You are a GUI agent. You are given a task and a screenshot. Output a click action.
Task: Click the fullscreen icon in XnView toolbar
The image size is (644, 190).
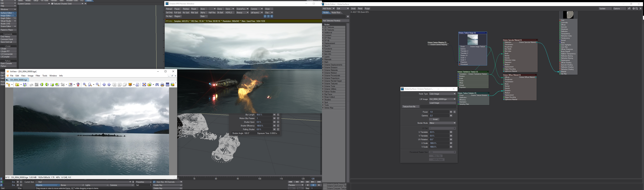pyautogui.click(x=144, y=85)
